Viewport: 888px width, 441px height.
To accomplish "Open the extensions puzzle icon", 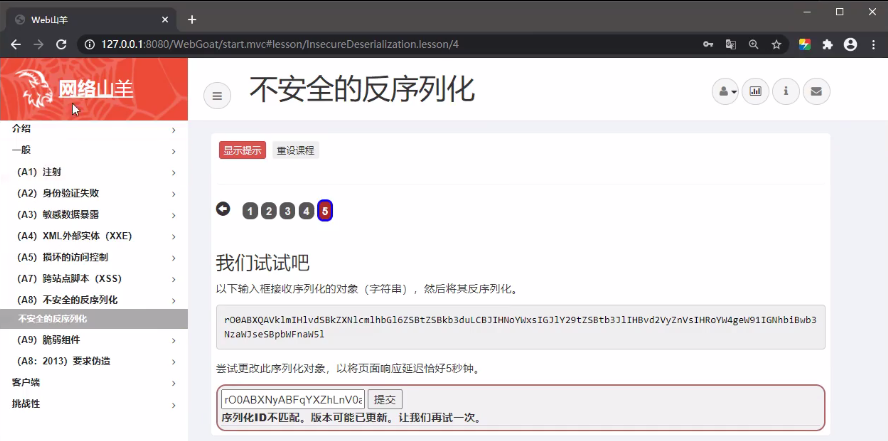I will (x=828, y=45).
